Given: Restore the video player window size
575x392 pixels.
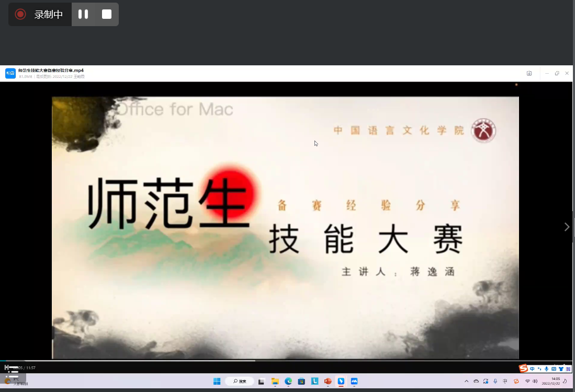Looking at the screenshot, I should (557, 74).
